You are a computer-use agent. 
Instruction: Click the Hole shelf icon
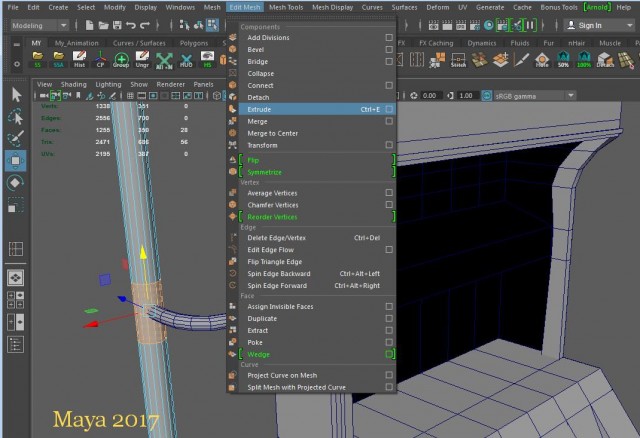[x=542, y=60]
